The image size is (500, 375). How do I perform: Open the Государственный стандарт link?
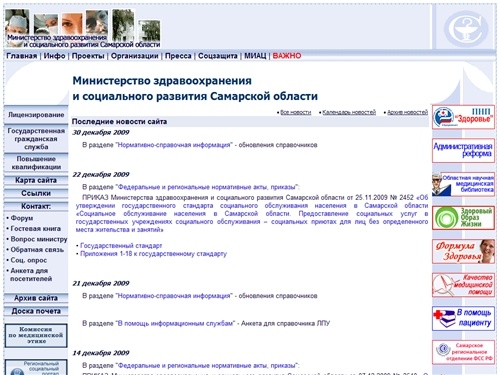point(121,246)
